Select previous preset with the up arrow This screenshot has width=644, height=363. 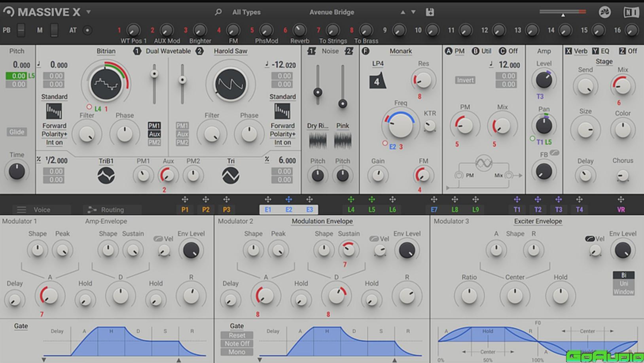click(x=403, y=12)
